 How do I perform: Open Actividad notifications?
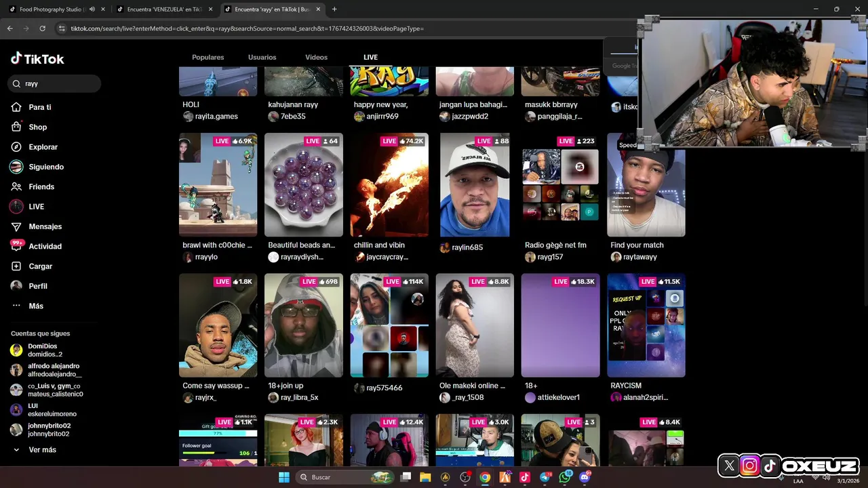click(45, 246)
